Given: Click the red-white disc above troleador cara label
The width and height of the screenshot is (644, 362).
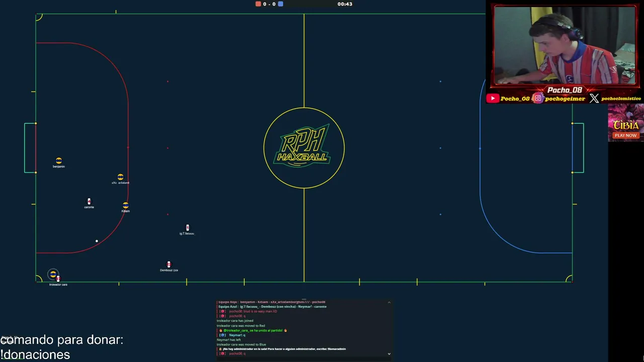Looking at the screenshot, I should click(x=58, y=279).
